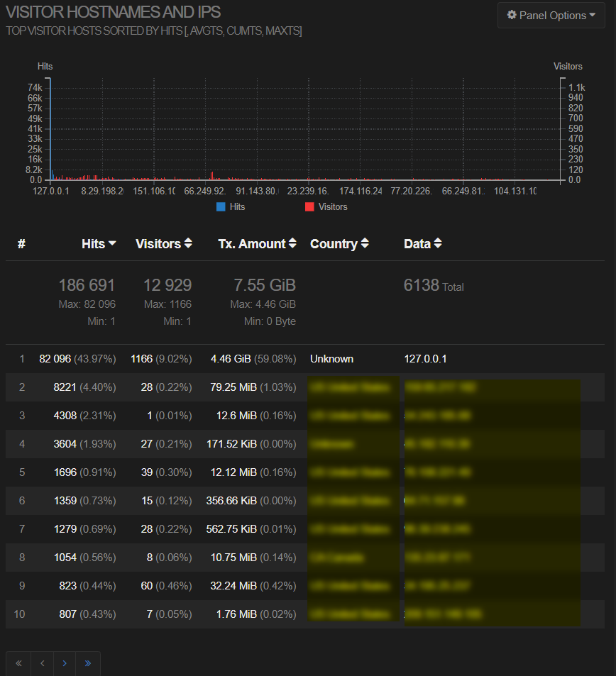Viewport: 616px width, 676px height.
Task: Click the Unknown country cell in row 1
Action: (331, 359)
